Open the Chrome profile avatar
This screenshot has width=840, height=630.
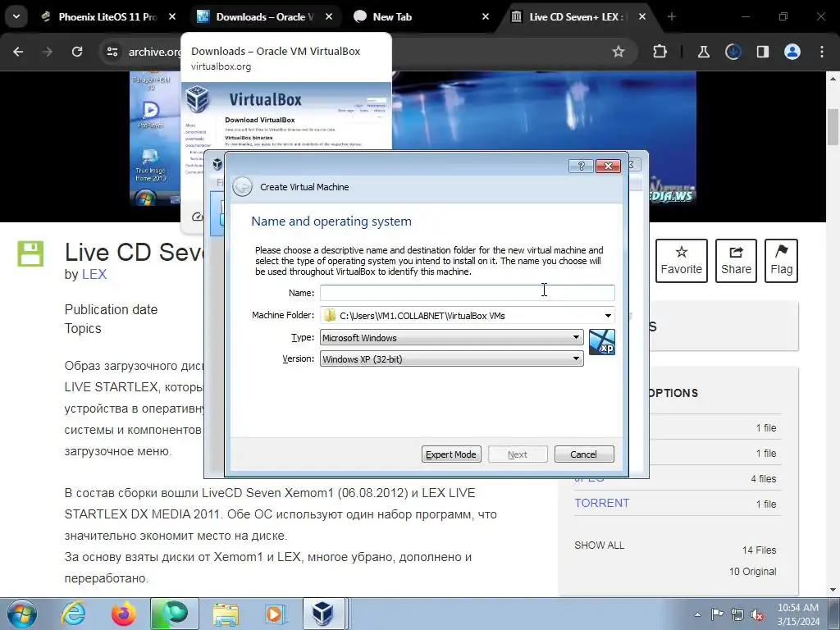[792, 52]
